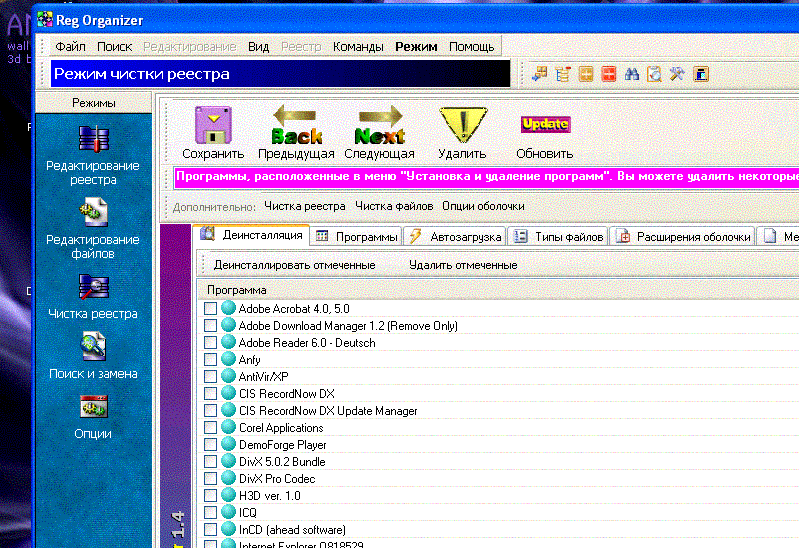Viewport: 799px width, 548px height.
Task: Switch to the Деинсталляция tab
Action: pos(251,235)
